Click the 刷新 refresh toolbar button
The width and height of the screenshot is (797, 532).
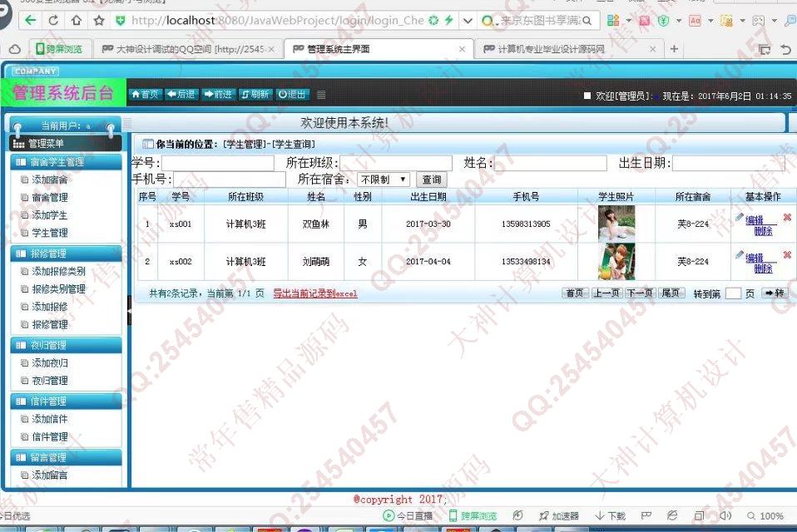(x=255, y=95)
